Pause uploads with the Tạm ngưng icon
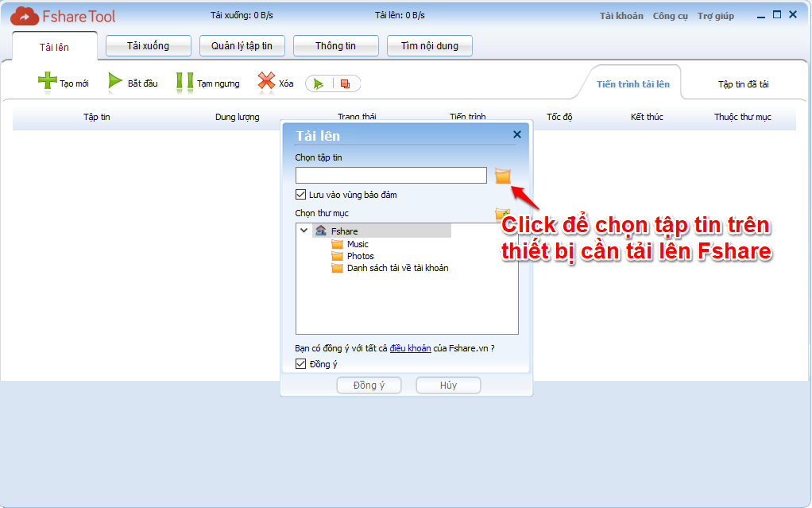This screenshot has width=812, height=508. pyautogui.click(x=184, y=82)
